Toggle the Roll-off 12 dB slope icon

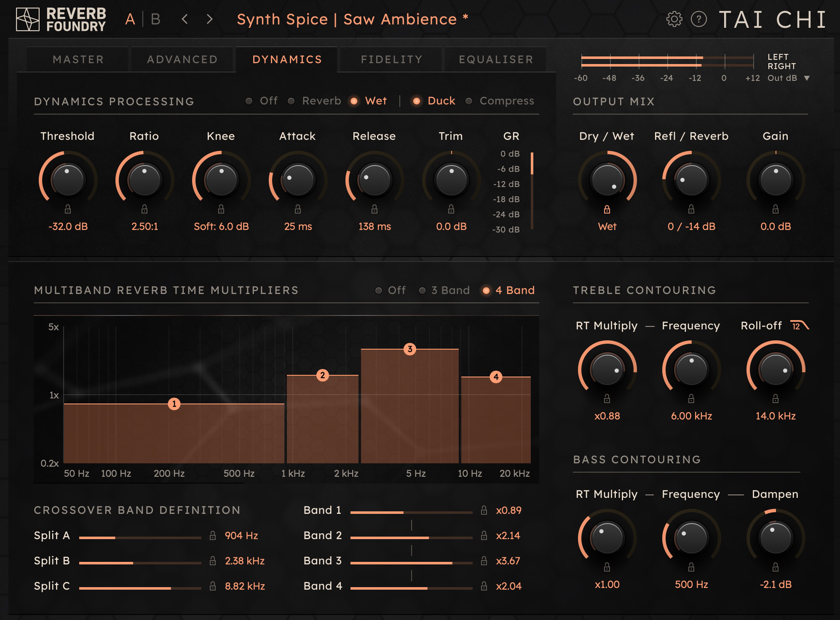point(800,326)
